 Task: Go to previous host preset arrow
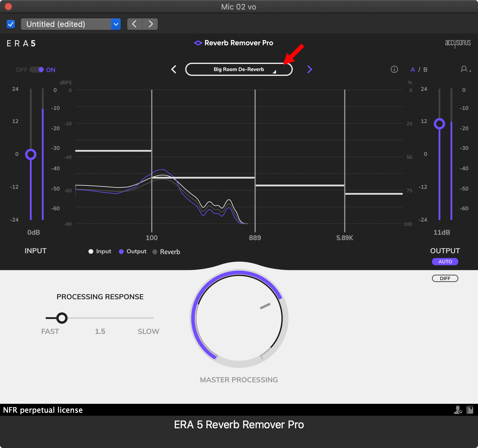coord(135,24)
